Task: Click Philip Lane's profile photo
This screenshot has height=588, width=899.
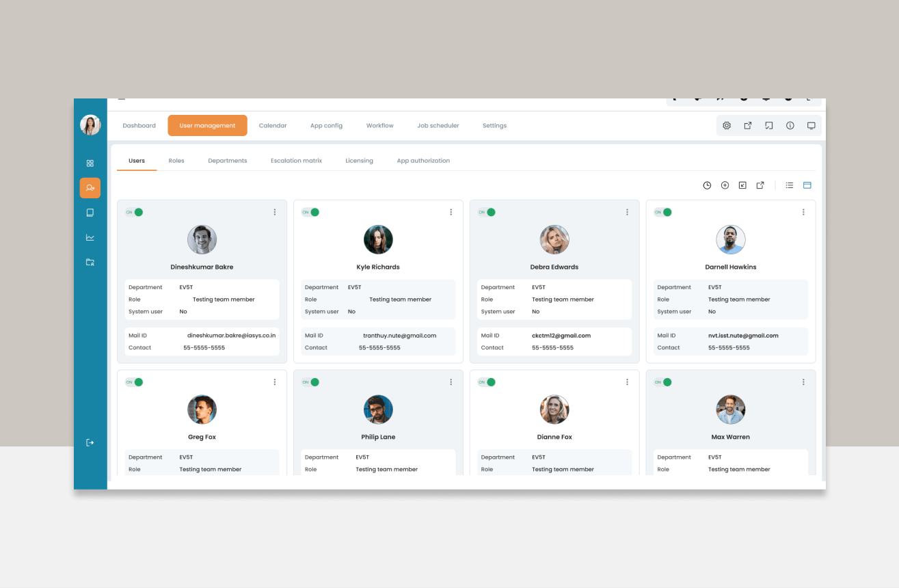Action: pyautogui.click(x=378, y=410)
